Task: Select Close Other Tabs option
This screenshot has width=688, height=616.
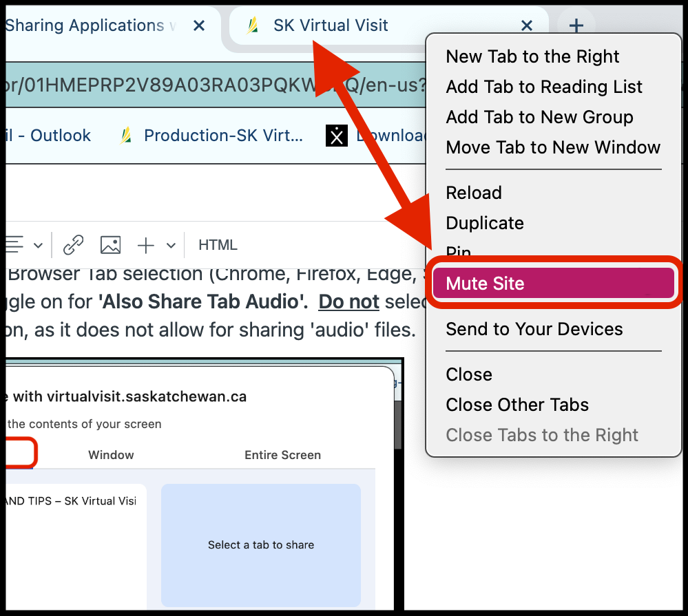Action: coord(517,405)
